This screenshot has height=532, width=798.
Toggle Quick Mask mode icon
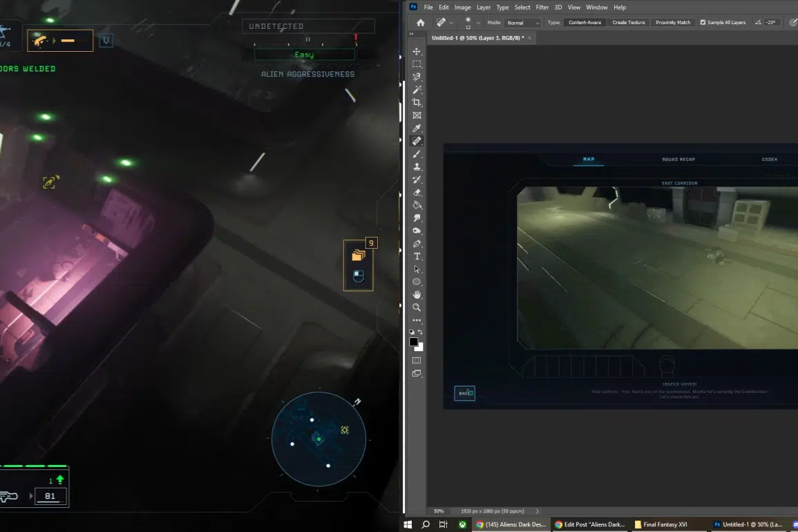(417, 361)
